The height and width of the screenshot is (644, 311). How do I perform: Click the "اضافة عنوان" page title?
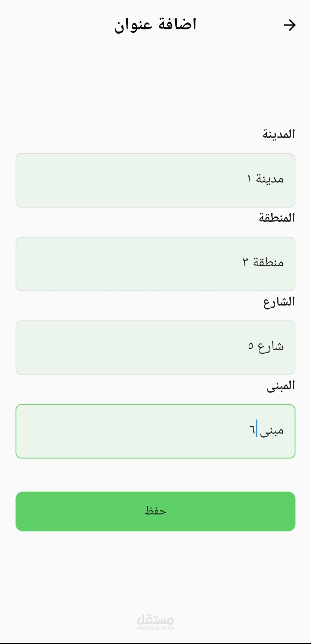pos(155,25)
